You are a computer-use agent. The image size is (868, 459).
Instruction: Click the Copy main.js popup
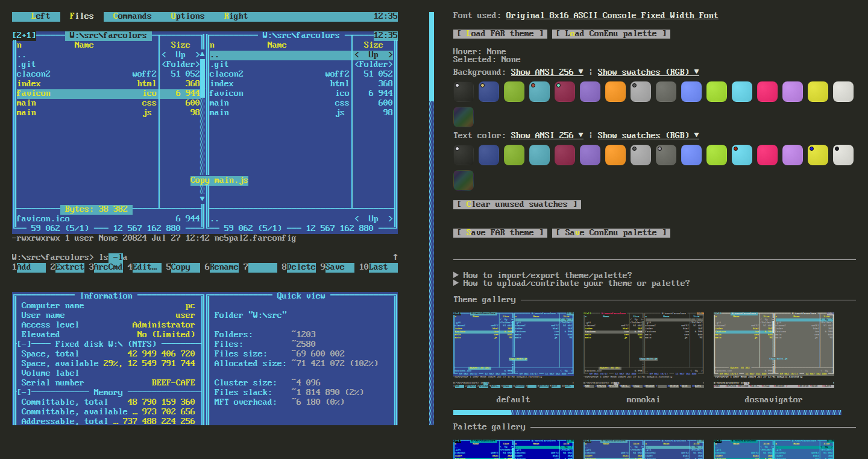(219, 180)
